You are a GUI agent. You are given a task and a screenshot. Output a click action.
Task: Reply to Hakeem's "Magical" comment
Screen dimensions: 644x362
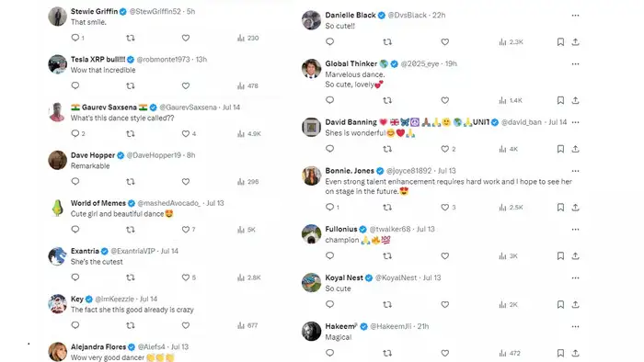[329, 353]
